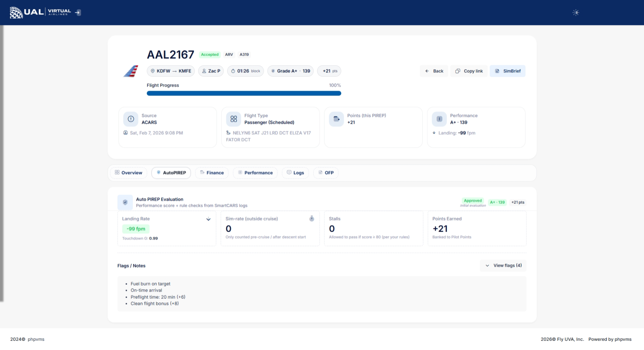Open the Finance tab

(x=212, y=173)
